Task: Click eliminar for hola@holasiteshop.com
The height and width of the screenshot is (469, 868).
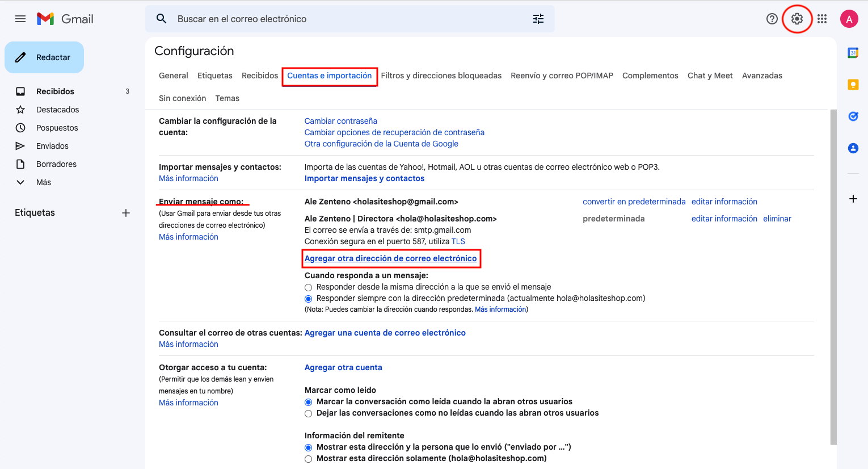Action: pos(777,219)
